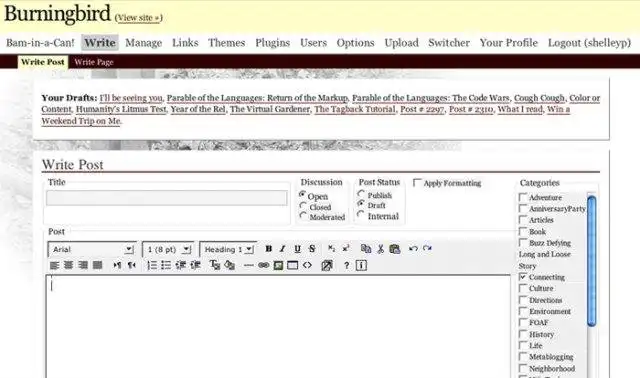Select the Moderated discussion option
Image resolution: width=640 pixels, height=378 pixels.
[x=302, y=216]
